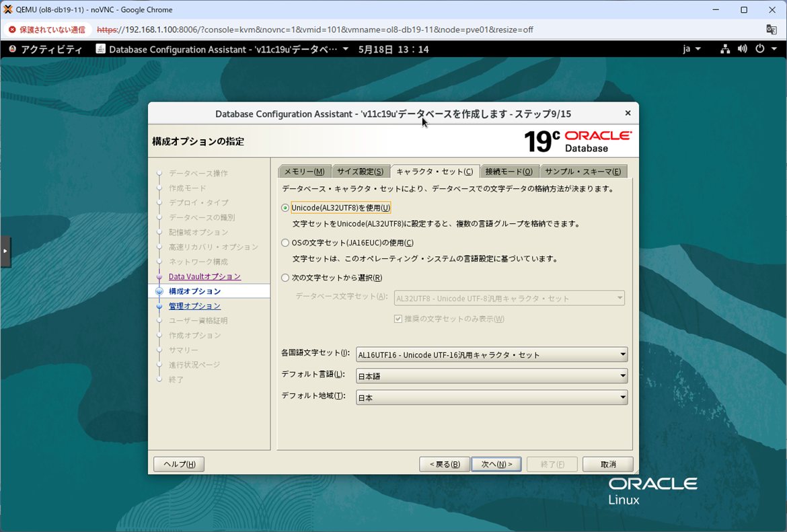The width and height of the screenshot is (787, 532).
Task: Open the 各国語文字セット AL16UTF16 dropdown
Action: (x=492, y=355)
